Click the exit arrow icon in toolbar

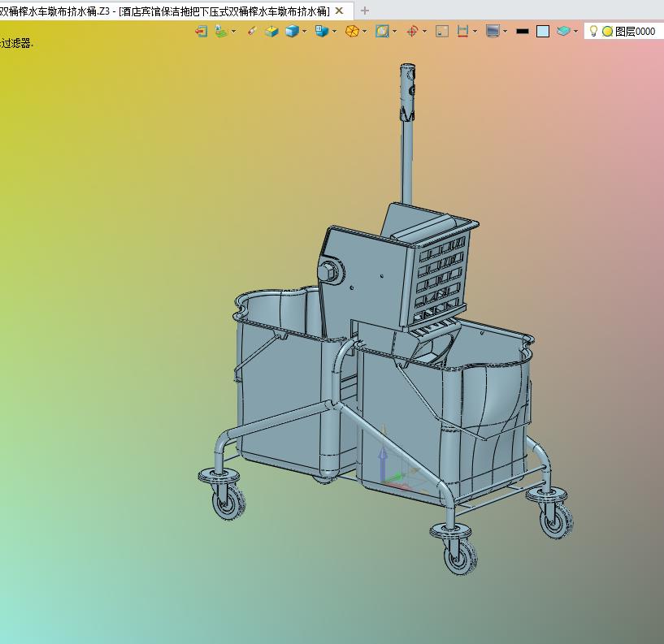[x=201, y=32]
